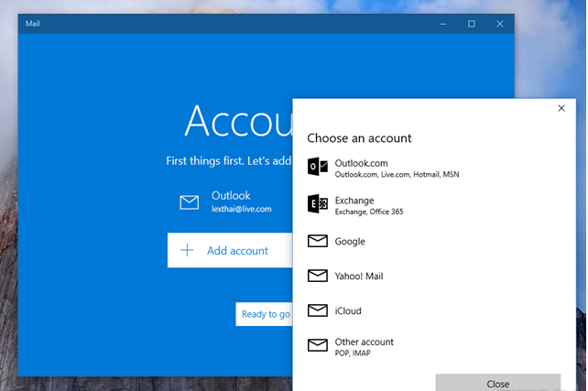Viewport: 588px width, 391px height.
Task: Click the Exchange logo icon
Action: [x=318, y=204]
